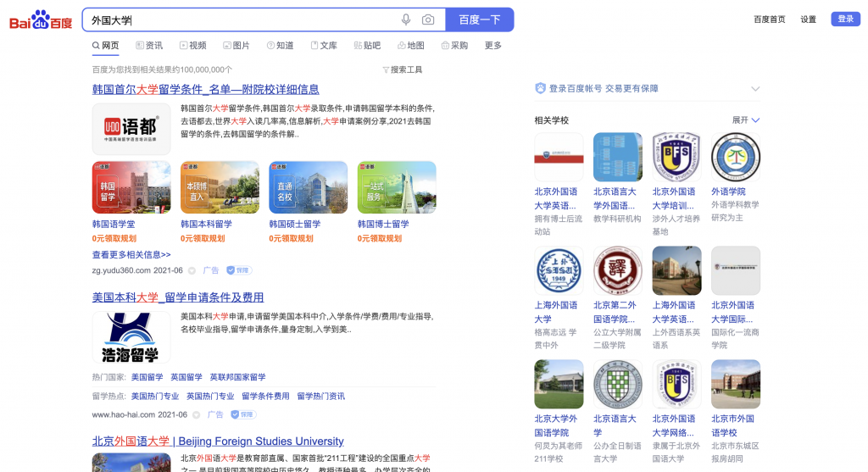Screen dimensions: 868x472
Task: Click shield icon beside 登录百度帐号 notice
Action: [540, 88]
